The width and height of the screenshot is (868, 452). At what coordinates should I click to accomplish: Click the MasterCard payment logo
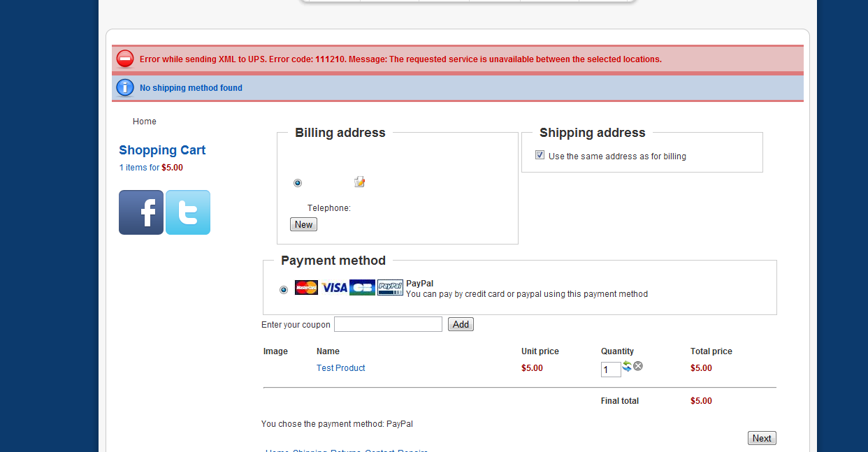pos(306,288)
